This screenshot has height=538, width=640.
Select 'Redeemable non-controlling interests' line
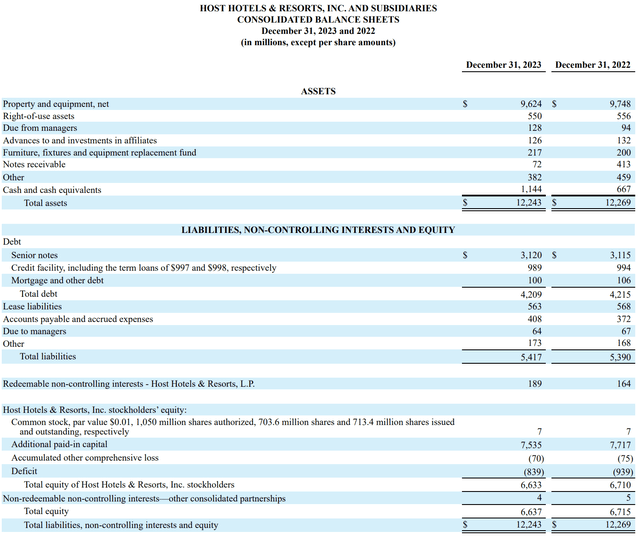[x=129, y=384]
